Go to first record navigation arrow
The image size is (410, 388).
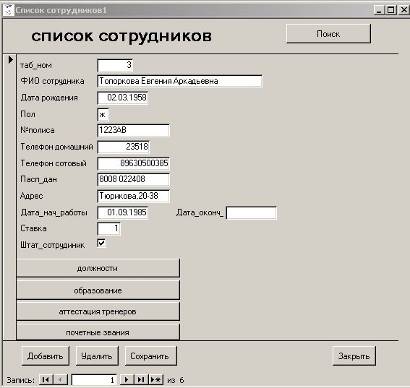click(46, 380)
